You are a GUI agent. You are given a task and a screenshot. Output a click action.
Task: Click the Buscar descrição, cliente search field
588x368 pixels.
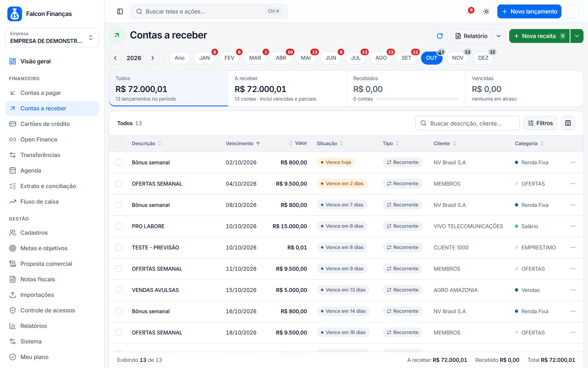(x=467, y=123)
